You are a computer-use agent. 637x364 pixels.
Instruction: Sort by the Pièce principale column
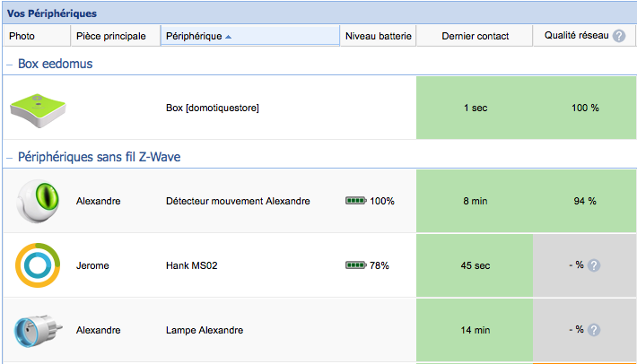pos(114,36)
